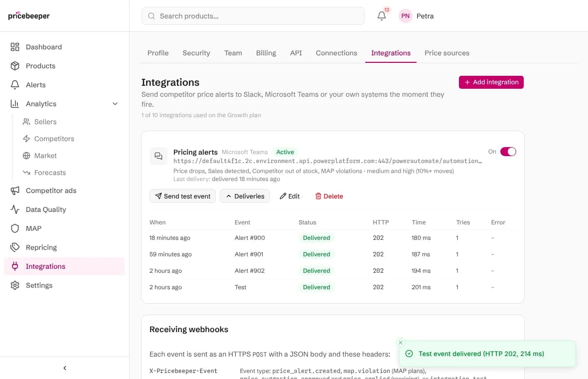Collapse the Deliveries list
Viewport: 588px width, 379px height.
(x=245, y=196)
